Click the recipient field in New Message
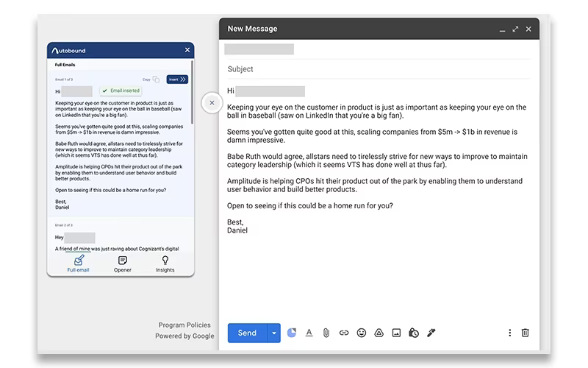Image resolution: width=588 pixels, height=368 pixels. tap(379, 49)
